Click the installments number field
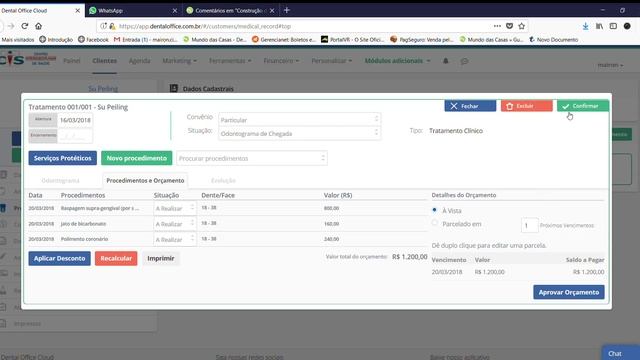The image size is (640, 360). click(529, 225)
